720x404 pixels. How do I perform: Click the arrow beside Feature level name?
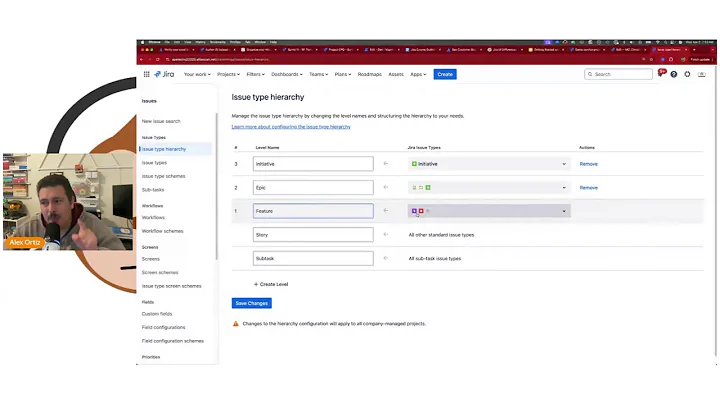[x=386, y=211]
